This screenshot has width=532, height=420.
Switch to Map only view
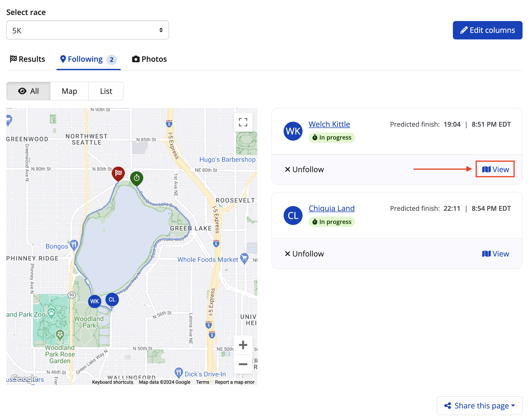click(69, 91)
